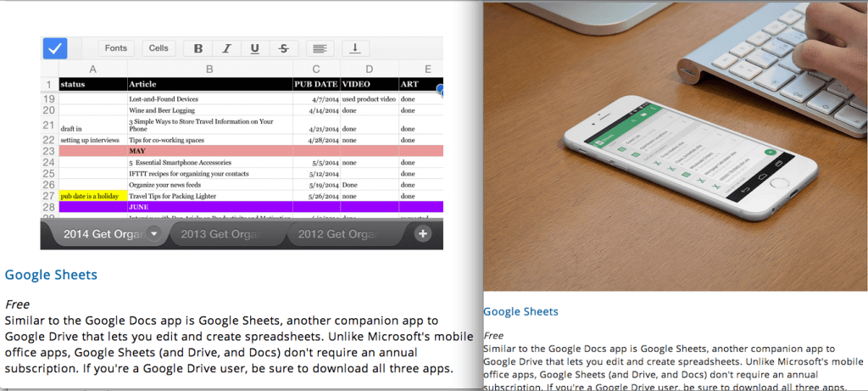The width and height of the screenshot is (868, 391).
Task: Add a new sheet with plus icon
Action: pos(423,234)
